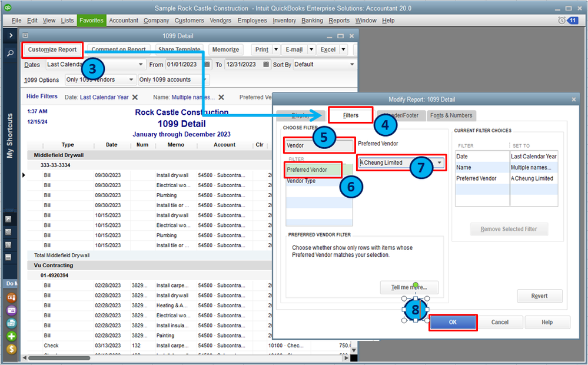Remove the Name: Multiple names filter X
Viewport: 588px width, 365px height.
point(221,97)
